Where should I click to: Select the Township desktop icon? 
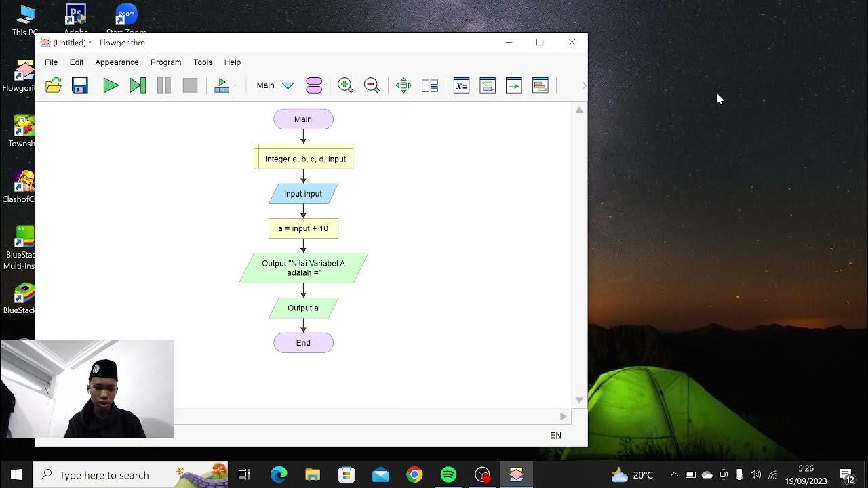[22, 131]
